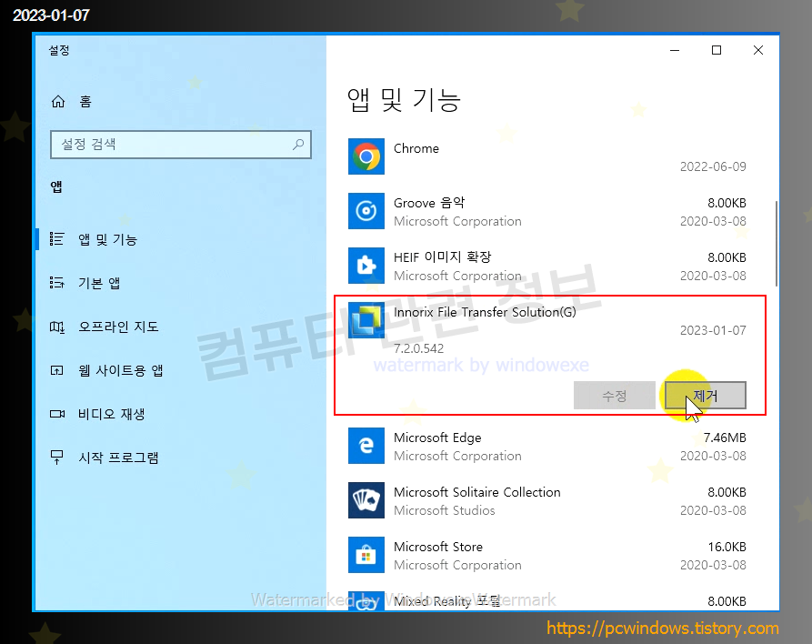Click the apps list vertical scrollbar
Image resolution: width=812 pixels, height=644 pixels.
tap(776, 244)
